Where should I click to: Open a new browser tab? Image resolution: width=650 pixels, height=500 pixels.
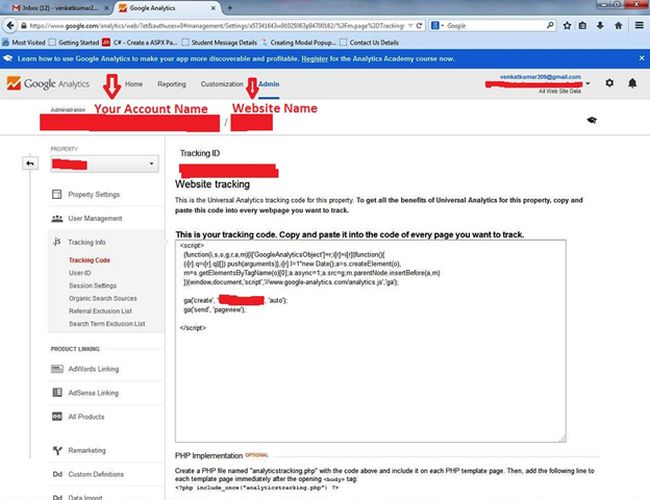click(x=230, y=8)
